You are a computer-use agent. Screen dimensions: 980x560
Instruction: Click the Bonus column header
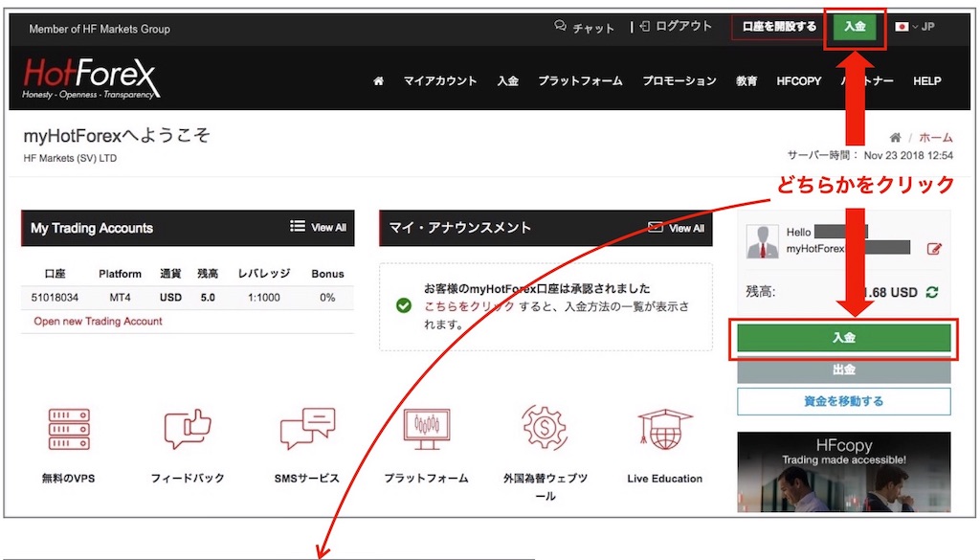click(x=327, y=274)
